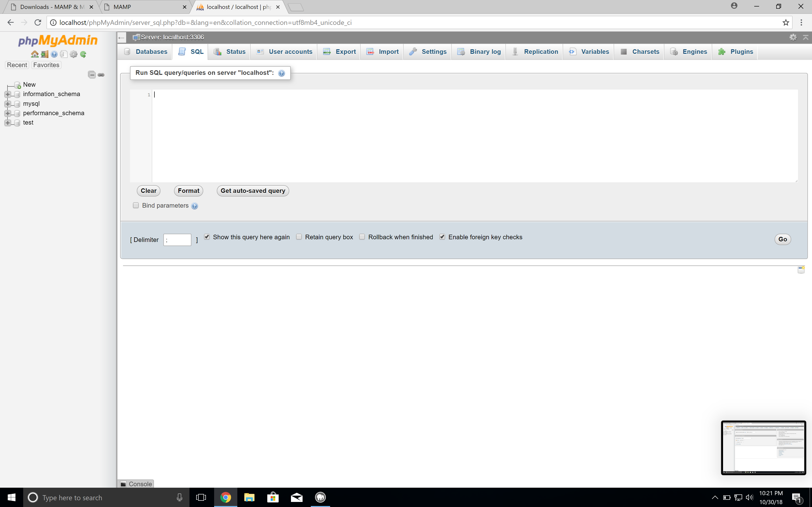Click the navigation panel settings gear icon
This screenshot has width=812, height=507.
click(73, 54)
